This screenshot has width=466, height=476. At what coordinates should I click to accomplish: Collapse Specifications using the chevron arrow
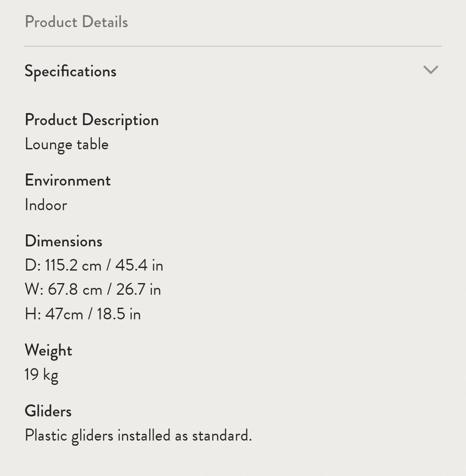click(x=431, y=70)
